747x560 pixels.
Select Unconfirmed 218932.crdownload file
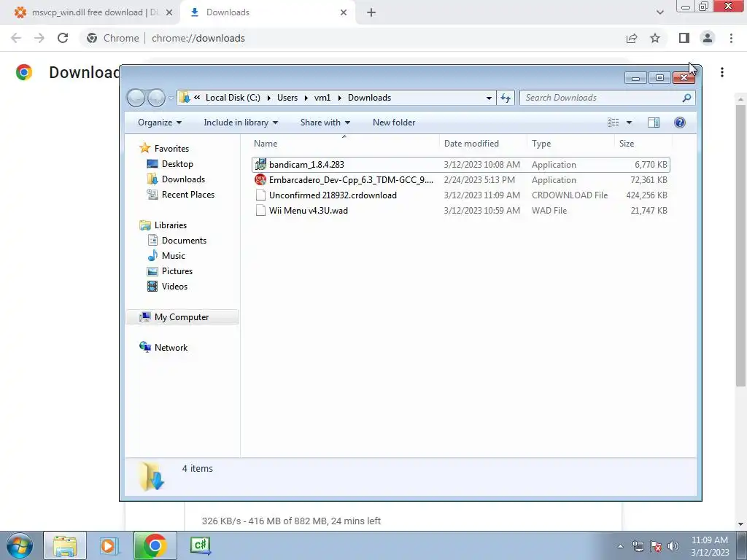point(461,195)
